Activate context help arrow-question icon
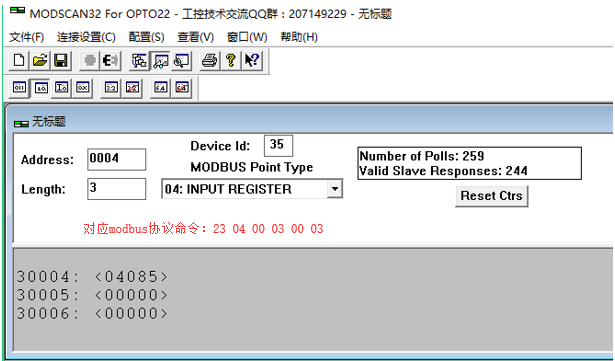The image size is (615, 361). 252,60
